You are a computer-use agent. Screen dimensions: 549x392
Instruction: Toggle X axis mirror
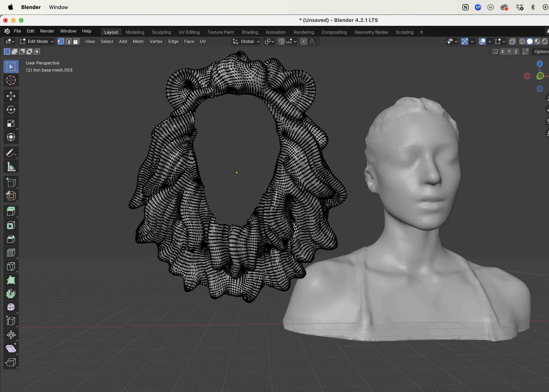[502, 51]
